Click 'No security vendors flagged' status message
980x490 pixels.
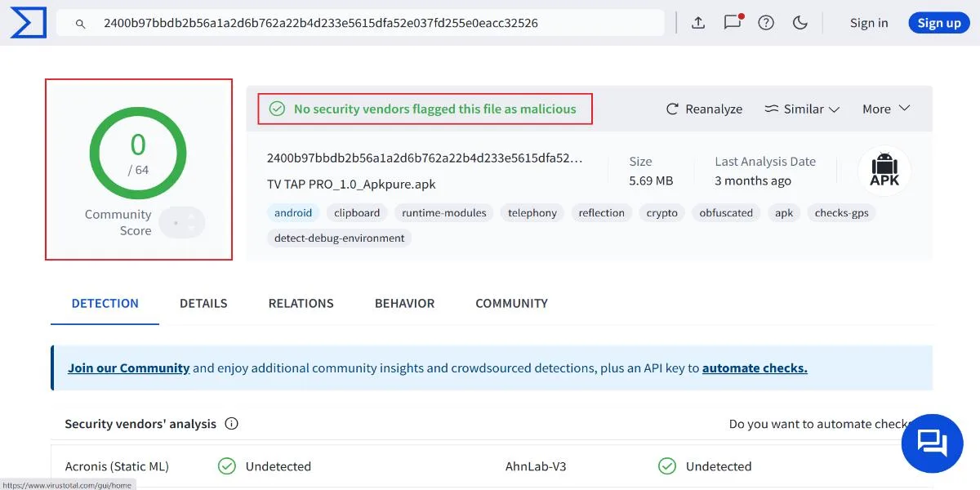(x=434, y=109)
